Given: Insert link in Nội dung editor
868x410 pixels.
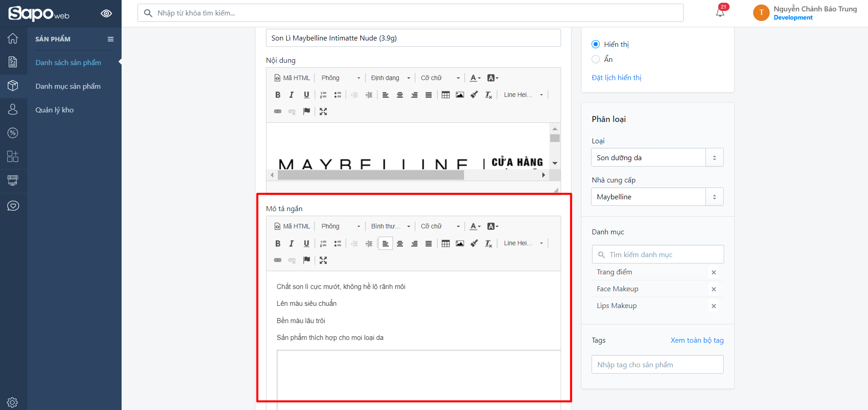Looking at the screenshot, I should [278, 111].
